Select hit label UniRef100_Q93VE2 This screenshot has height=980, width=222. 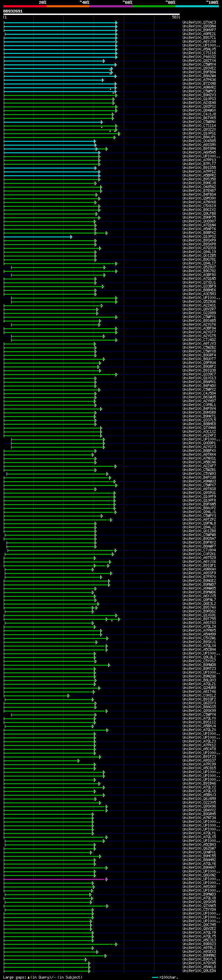(x=199, y=68)
